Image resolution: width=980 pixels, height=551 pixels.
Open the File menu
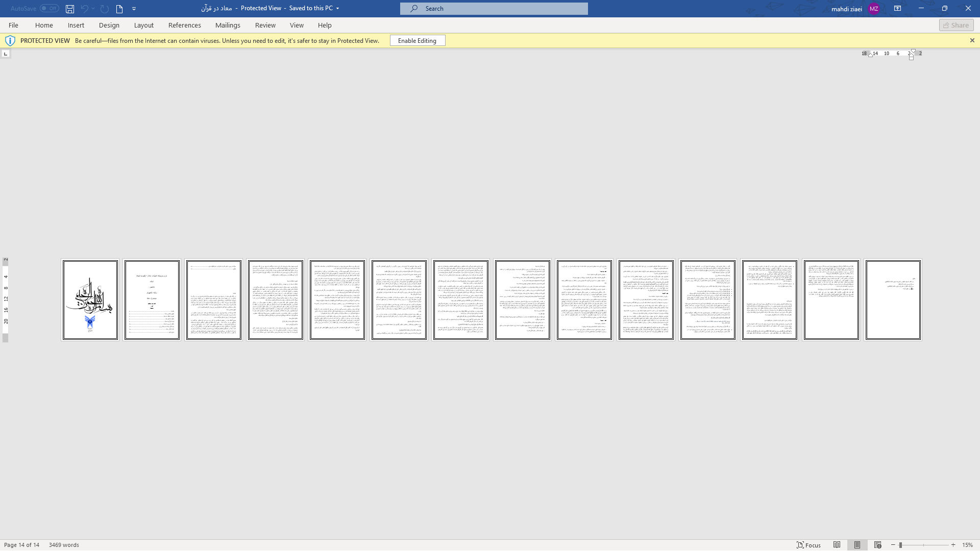13,25
